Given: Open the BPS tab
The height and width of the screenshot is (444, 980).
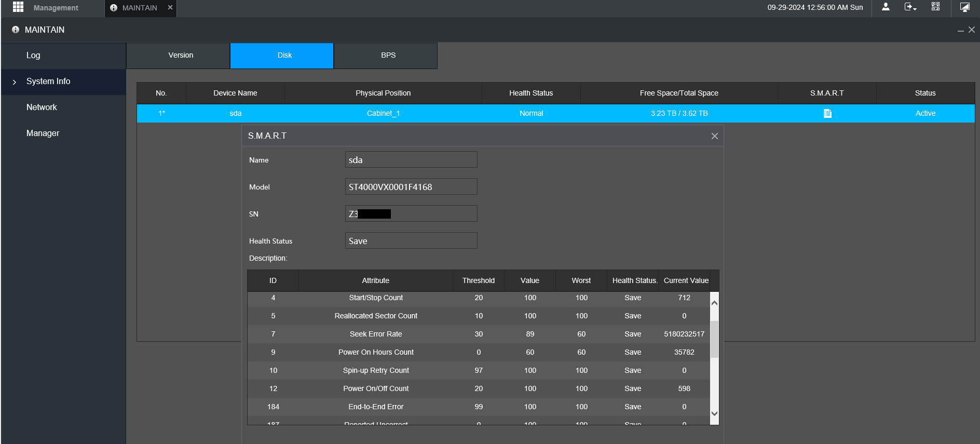Looking at the screenshot, I should [386, 56].
